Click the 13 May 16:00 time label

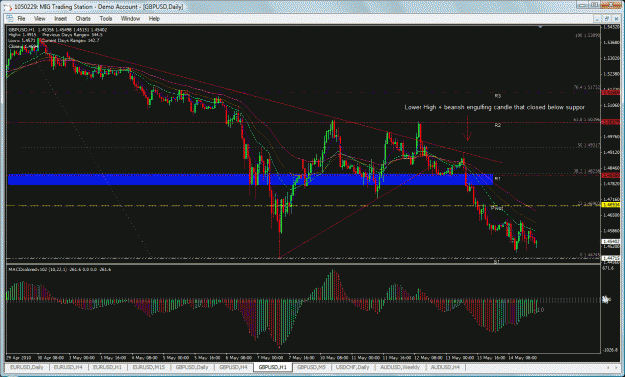coord(491,357)
